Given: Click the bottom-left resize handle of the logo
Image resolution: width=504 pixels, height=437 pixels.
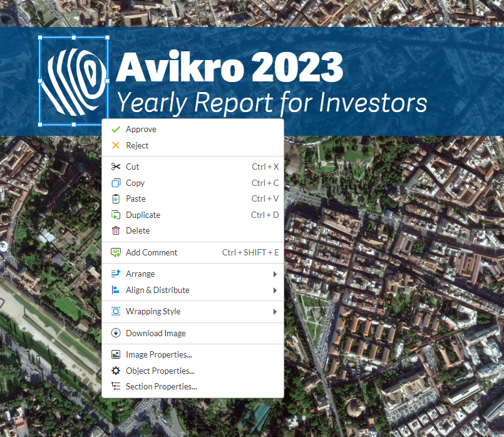Looking at the screenshot, I should tap(40, 125).
